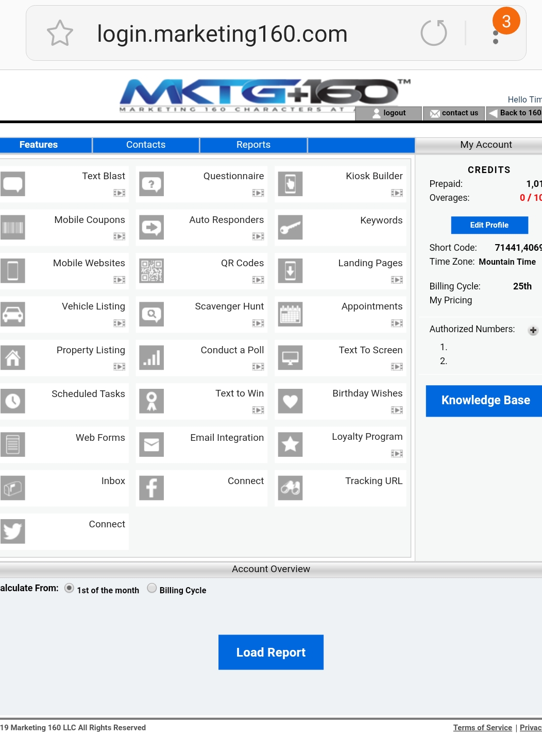Viewport: 542px width, 756px height.
Task: Open the Terms of Service link
Action: (x=483, y=728)
